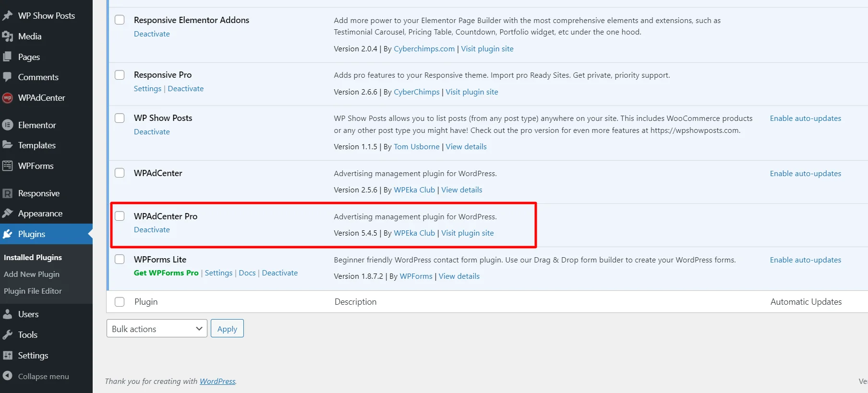Open the Templates menu item

pos(37,145)
